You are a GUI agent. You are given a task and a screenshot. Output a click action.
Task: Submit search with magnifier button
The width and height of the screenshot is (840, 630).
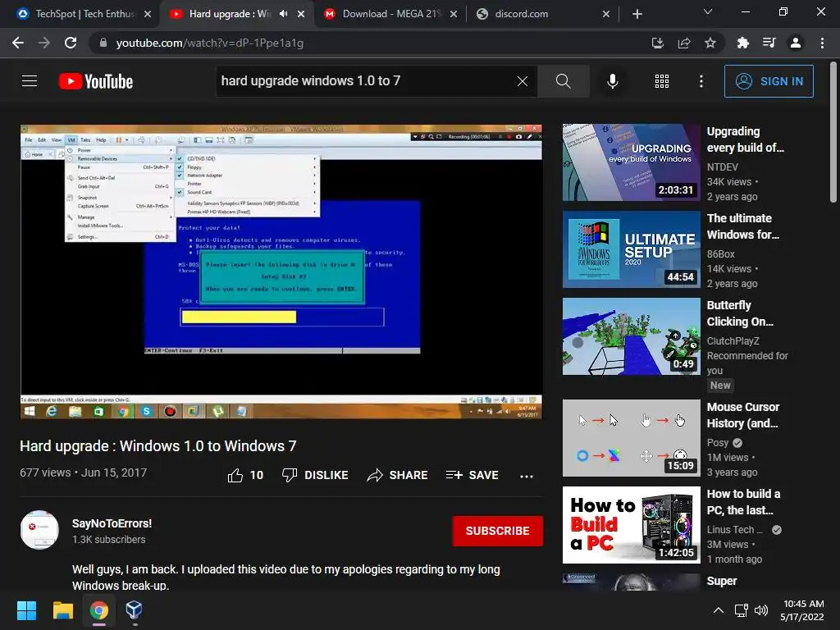(563, 81)
